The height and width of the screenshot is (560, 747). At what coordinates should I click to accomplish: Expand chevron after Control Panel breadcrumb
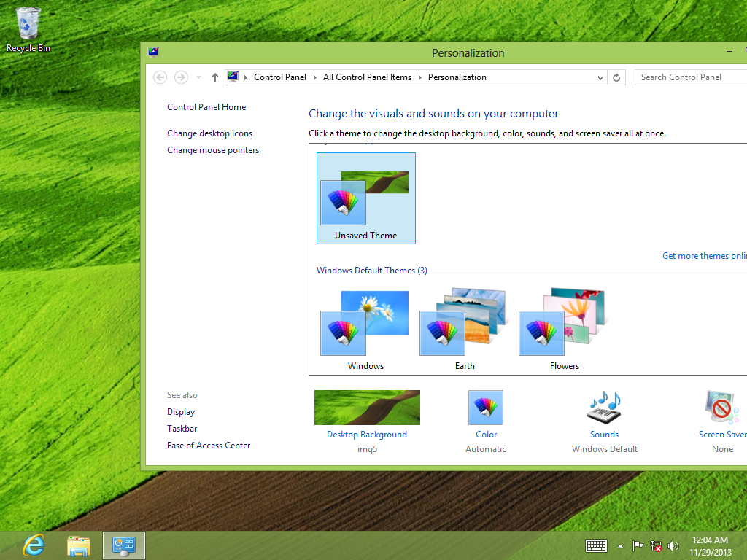(315, 77)
